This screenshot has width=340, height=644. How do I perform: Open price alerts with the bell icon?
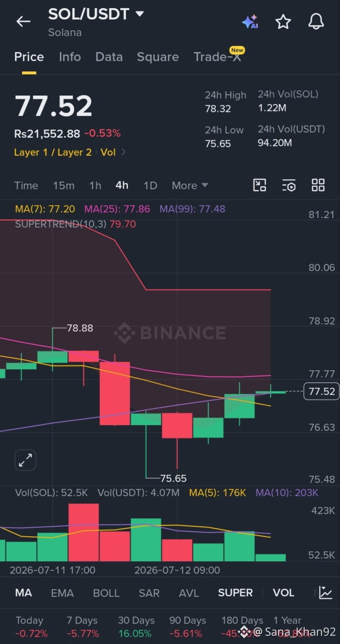(x=316, y=22)
